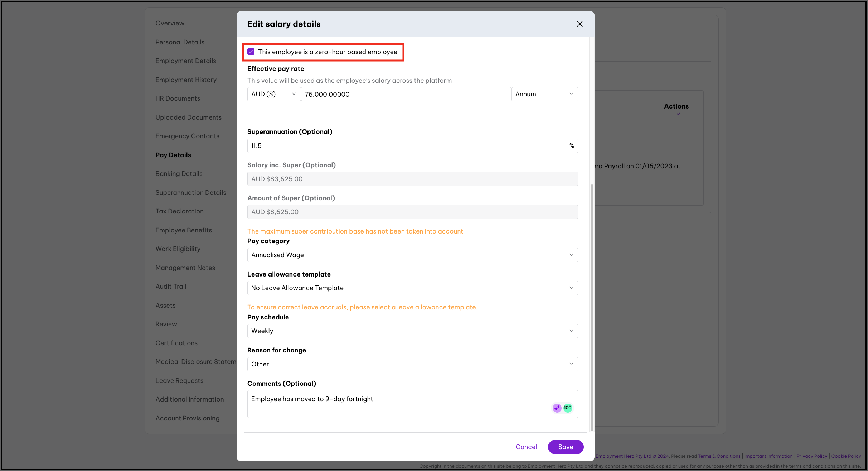Expand Leave allowance template dropdown
This screenshot has width=868, height=471.
[x=412, y=288]
